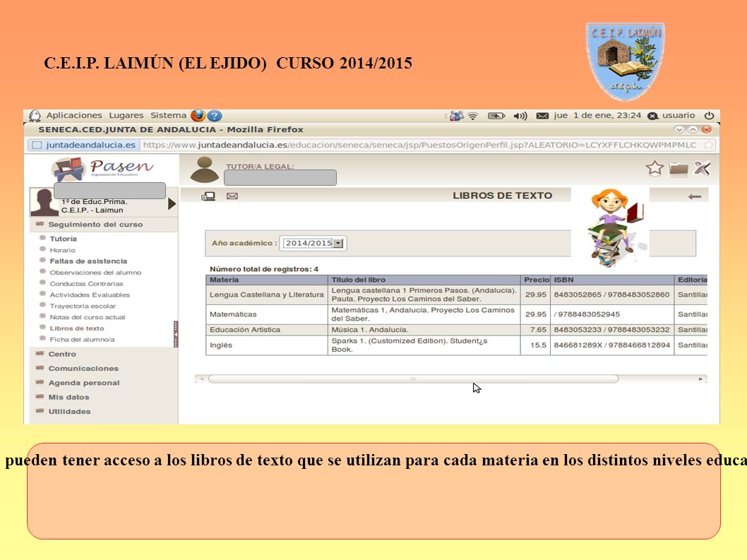Image resolution: width=747 pixels, height=560 pixels.
Task: Click the Materia column header
Action: (x=267, y=280)
